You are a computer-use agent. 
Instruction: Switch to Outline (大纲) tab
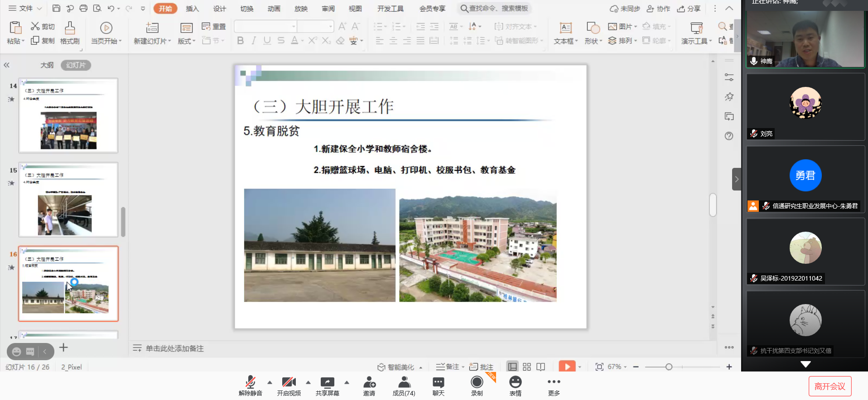click(x=47, y=65)
